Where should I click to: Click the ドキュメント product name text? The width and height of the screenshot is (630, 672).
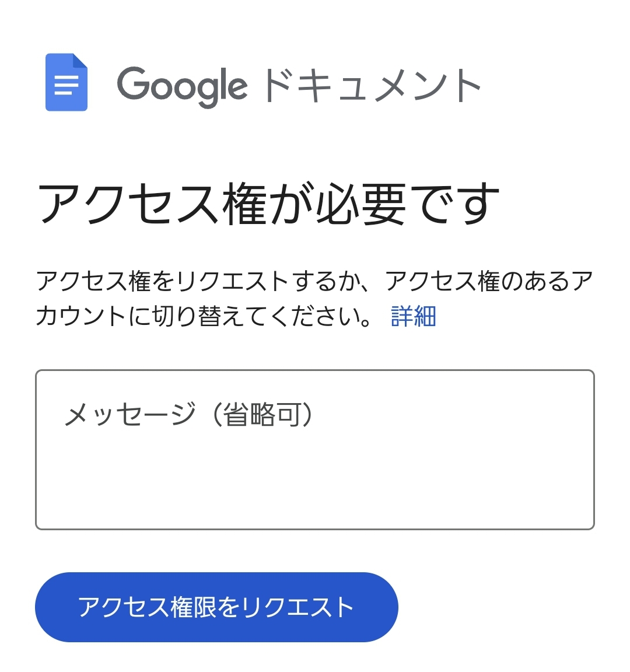[x=372, y=86]
